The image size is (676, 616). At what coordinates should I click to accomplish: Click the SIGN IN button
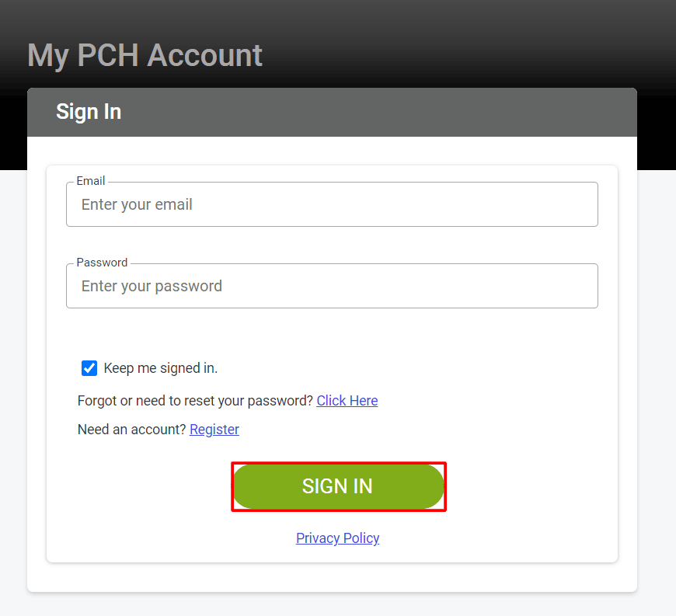coord(337,485)
